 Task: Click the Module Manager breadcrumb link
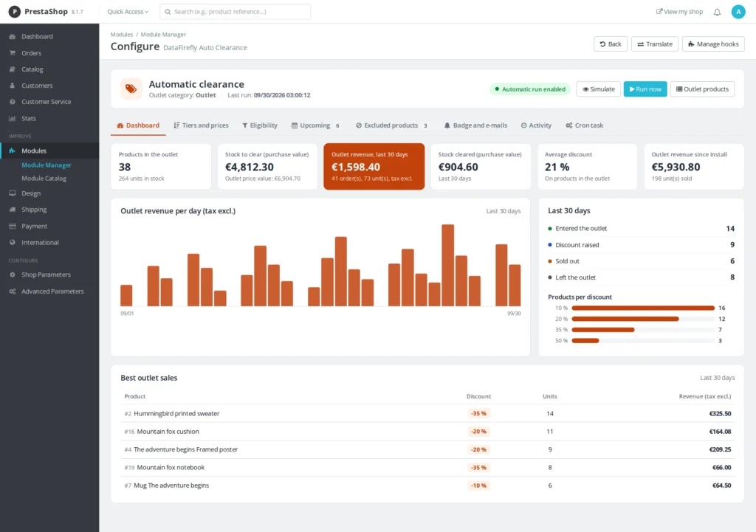(163, 34)
